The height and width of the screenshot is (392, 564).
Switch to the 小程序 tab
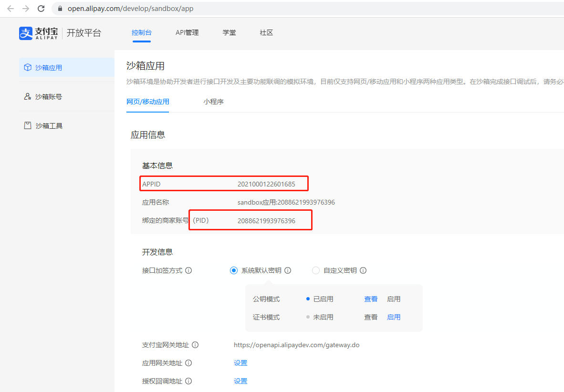tap(214, 102)
